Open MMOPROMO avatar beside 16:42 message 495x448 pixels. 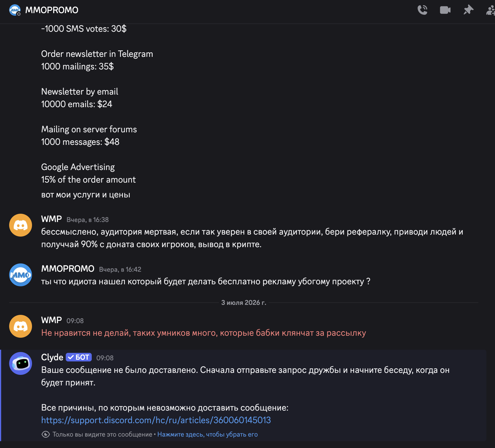(21, 275)
